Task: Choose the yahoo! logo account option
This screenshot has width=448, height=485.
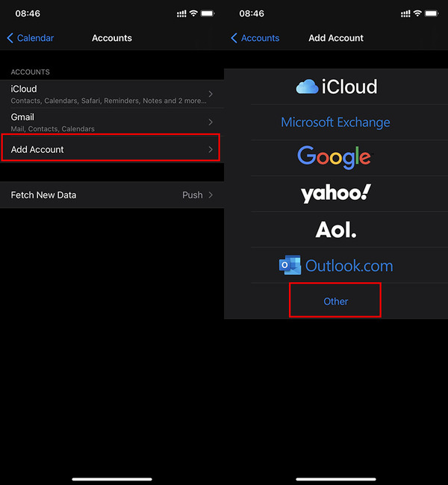Action: click(x=335, y=194)
